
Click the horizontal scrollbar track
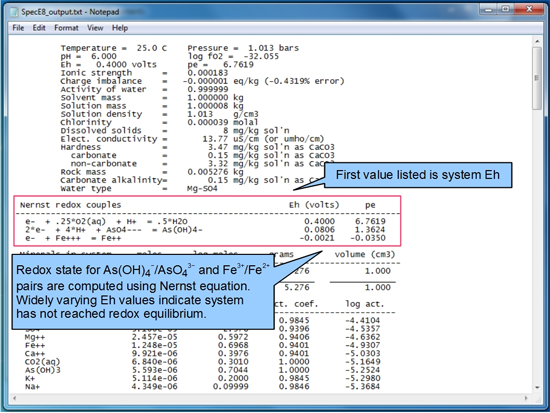(x=270, y=398)
